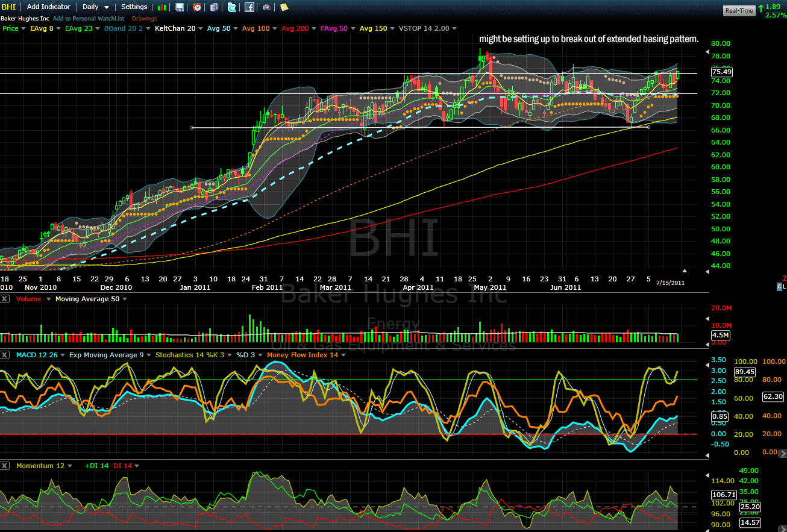Expand the EAvg 23 dropdown
787x532 pixels.
[x=98, y=28]
